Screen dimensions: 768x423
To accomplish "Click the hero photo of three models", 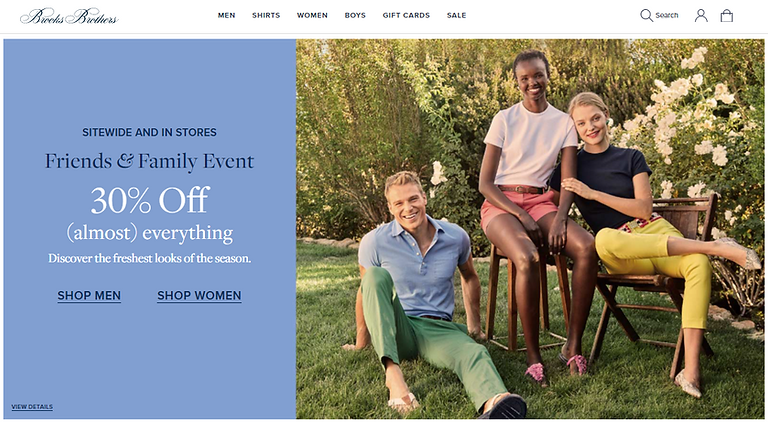I will click(530, 228).
